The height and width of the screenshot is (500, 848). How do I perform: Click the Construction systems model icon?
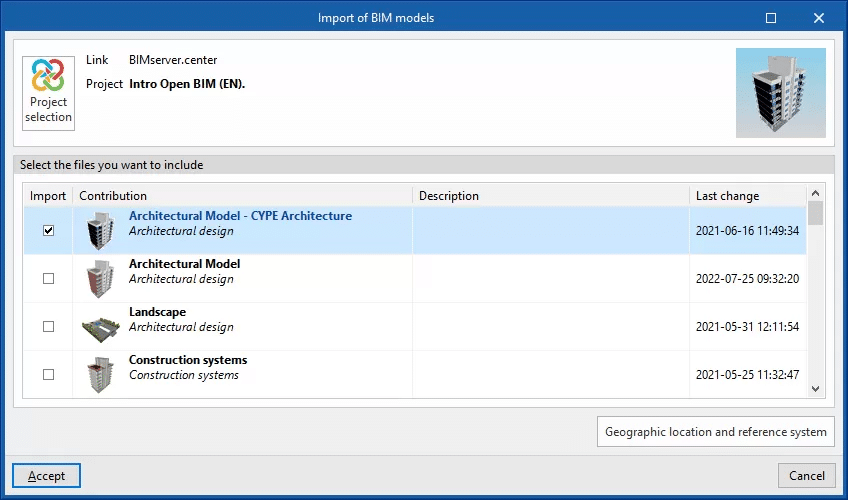tap(101, 374)
